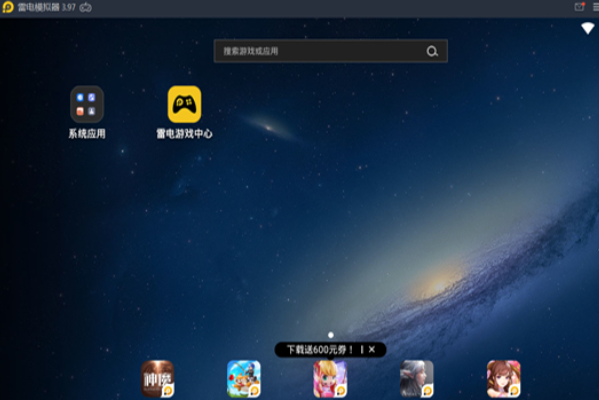
Task: Open the 神陵 game in the dock
Action: click(x=157, y=379)
